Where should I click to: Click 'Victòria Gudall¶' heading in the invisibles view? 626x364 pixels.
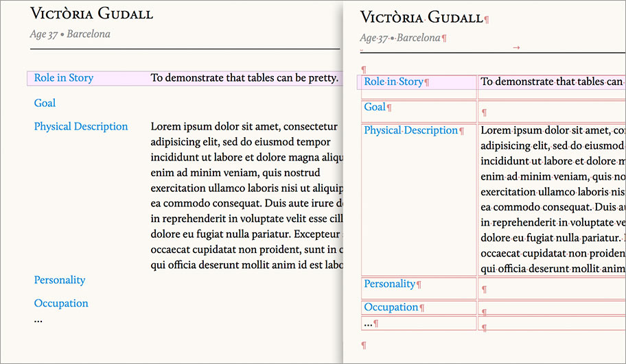click(x=425, y=17)
